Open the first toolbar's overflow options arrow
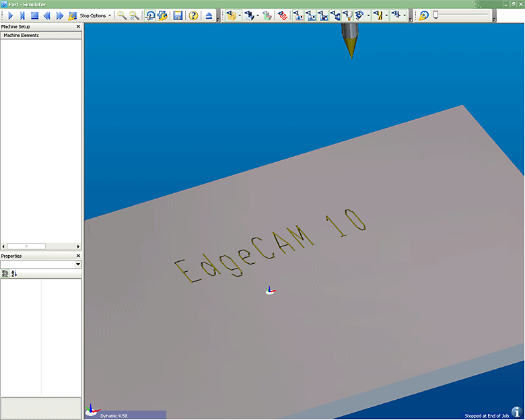 point(218,20)
